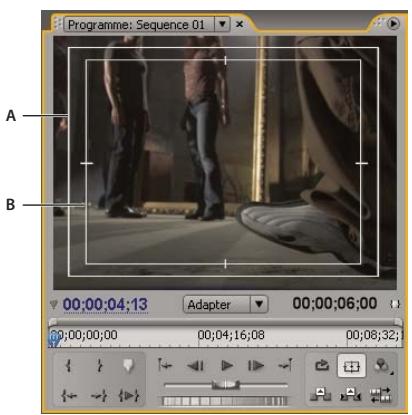Add an unnumbered marker with the marker icon
Screen dimensions: 412x415
coord(128,366)
